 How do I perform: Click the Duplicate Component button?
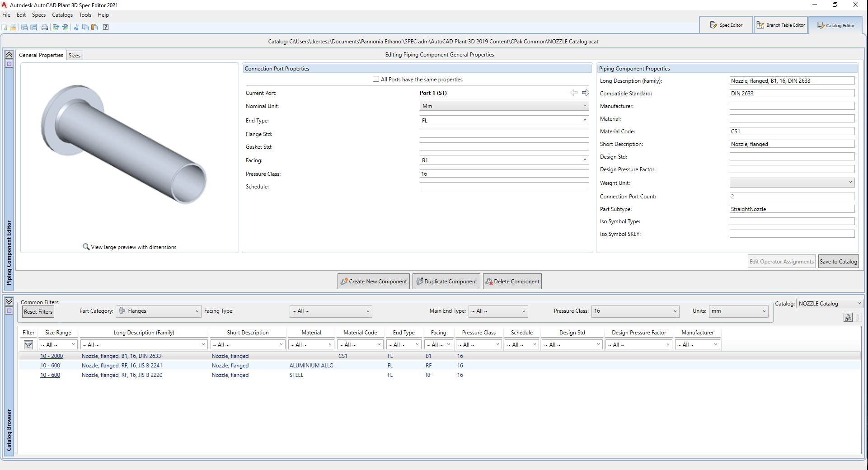(x=446, y=282)
